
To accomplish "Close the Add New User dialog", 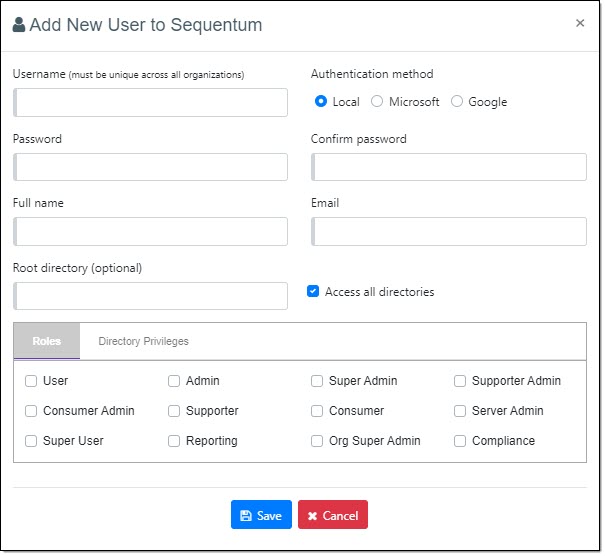I will click(x=581, y=23).
